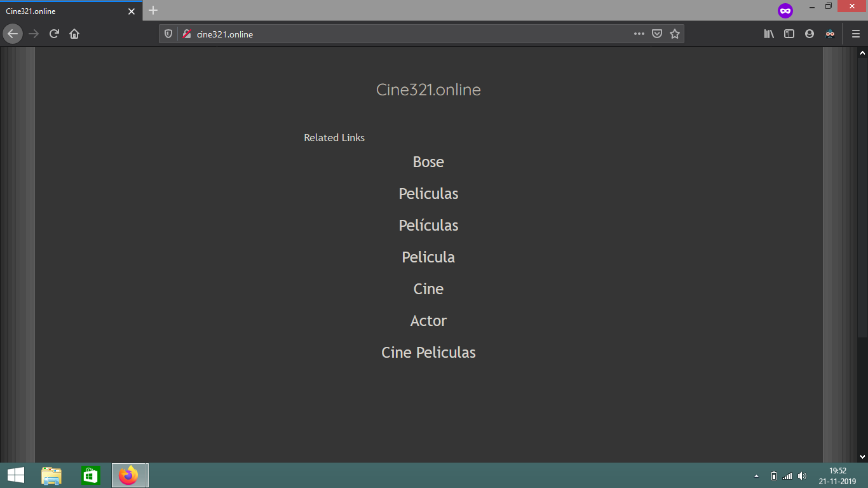Toggle the sidebar view icon
Image resolution: width=868 pixels, height=488 pixels.
point(789,34)
